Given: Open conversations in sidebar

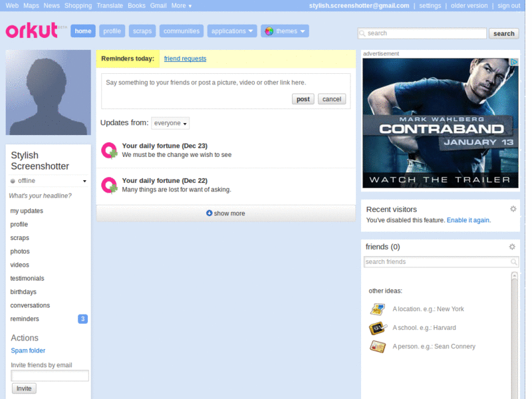Looking at the screenshot, I should click(30, 305).
